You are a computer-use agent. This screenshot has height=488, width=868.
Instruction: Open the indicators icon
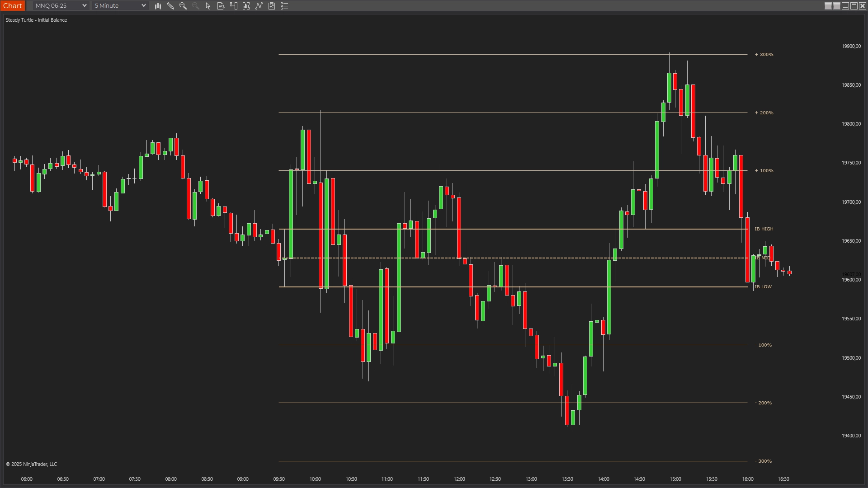coord(259,6)
